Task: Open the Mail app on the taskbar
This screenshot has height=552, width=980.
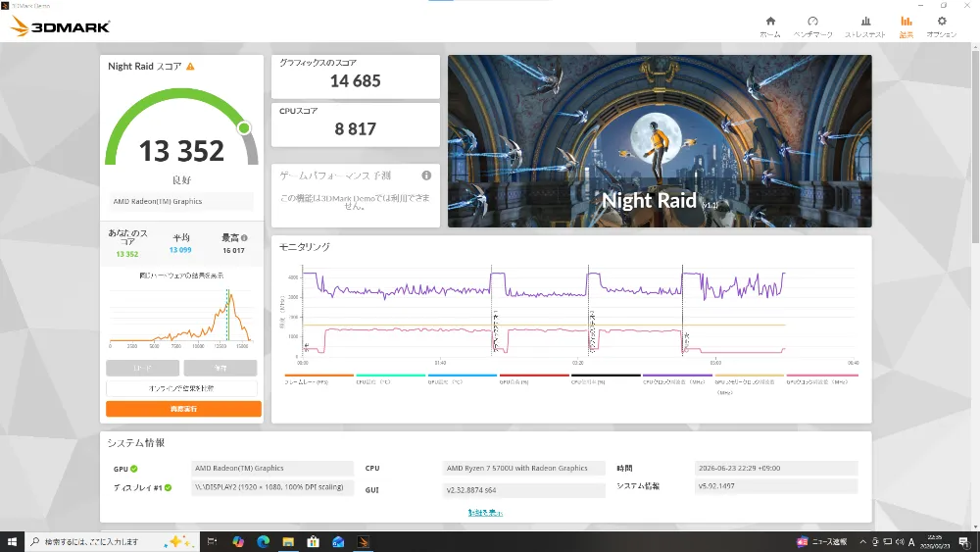Action: (x=338, y=541)
